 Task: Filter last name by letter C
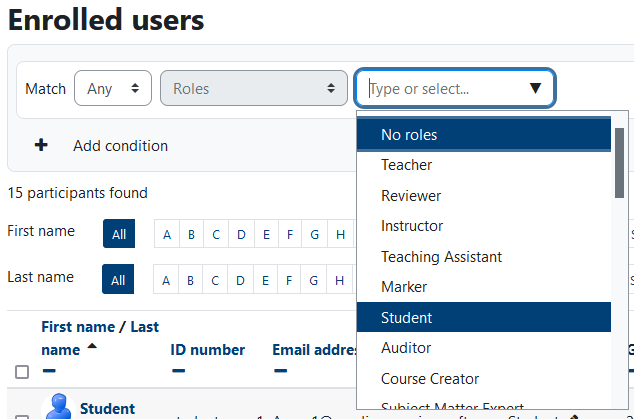click(x=215, y=280)
